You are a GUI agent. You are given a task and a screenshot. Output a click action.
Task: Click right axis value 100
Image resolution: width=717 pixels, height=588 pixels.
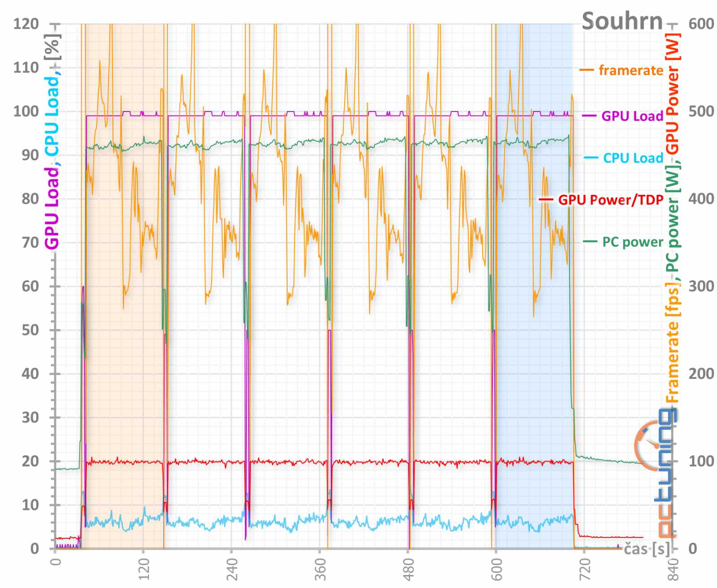pyautogui.click(x=701, y=461)
